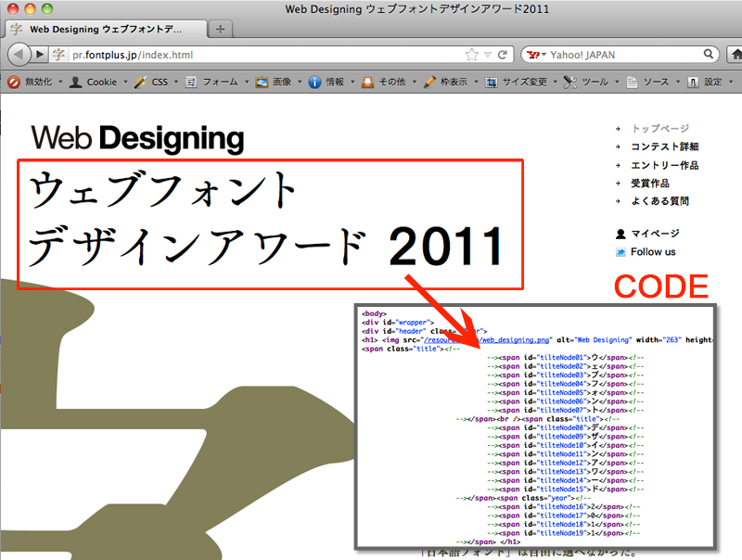Screen dimensions: 742x560
Task: Expand the フォーム dropdown arrow
Action: 247,83
